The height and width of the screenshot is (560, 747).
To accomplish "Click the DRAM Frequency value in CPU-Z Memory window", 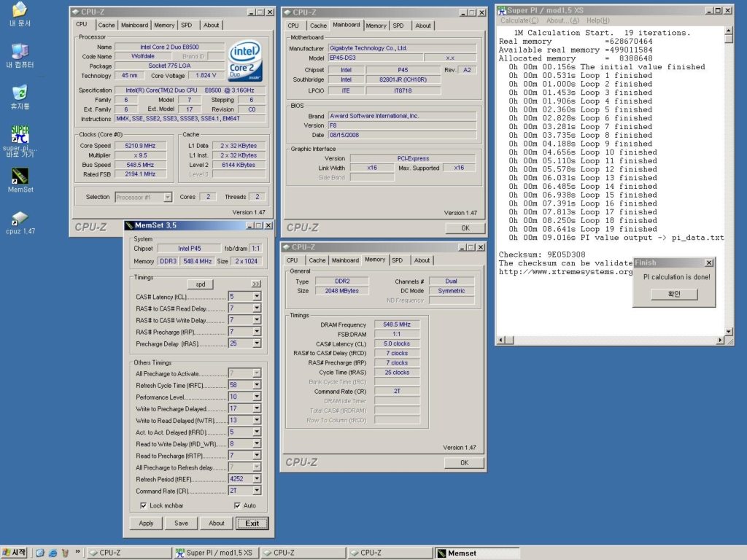I will click(397, 324).
